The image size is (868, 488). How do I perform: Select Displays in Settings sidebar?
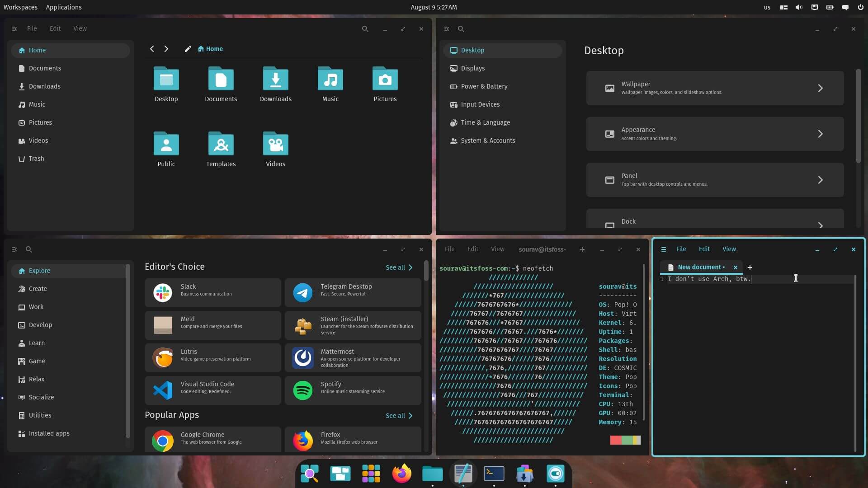point(473,68)
